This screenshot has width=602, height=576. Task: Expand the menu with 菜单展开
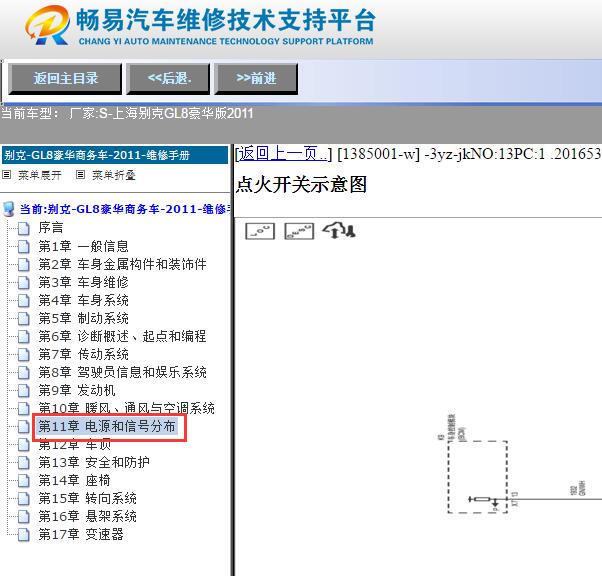click(x=40, y=175)
